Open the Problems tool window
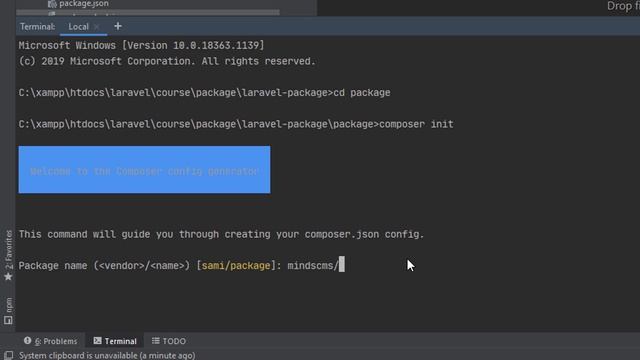The width and height of the screenshot is (640, 360). pyautogui.click(x=51, y=341)
